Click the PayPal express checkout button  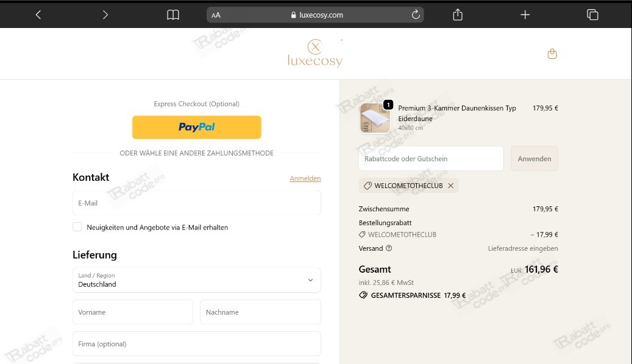pos(196,127)
